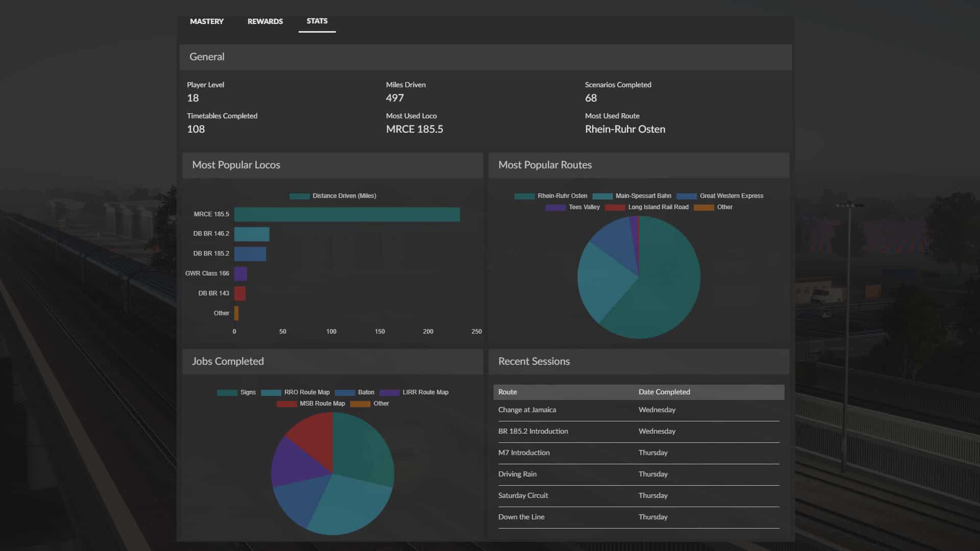Click the Route column header
The image size is (980, 551).
(x=507, y=392)
